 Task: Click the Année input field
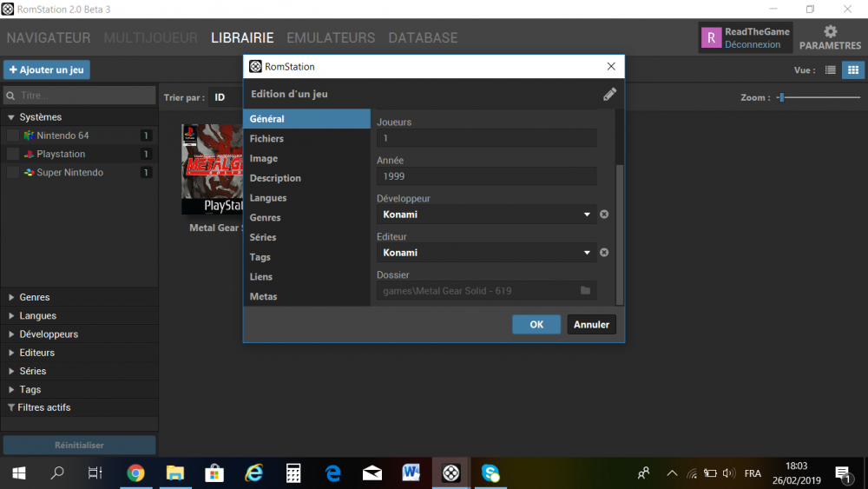[x=486, y=176]
